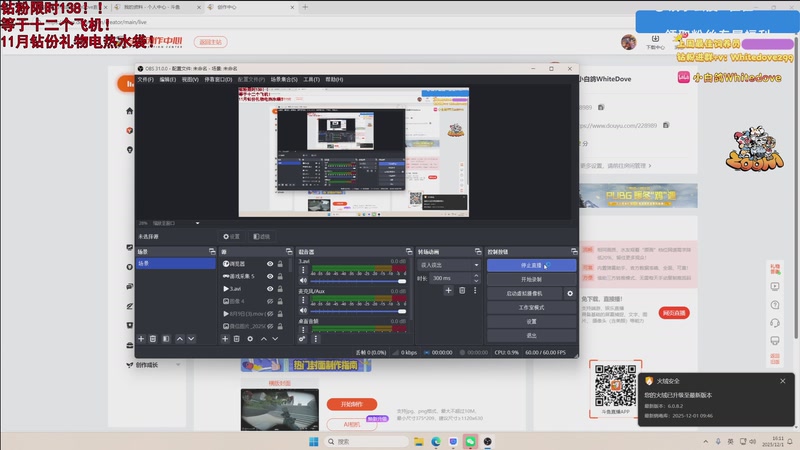Open the transition type dropdown

pos(449,265)
